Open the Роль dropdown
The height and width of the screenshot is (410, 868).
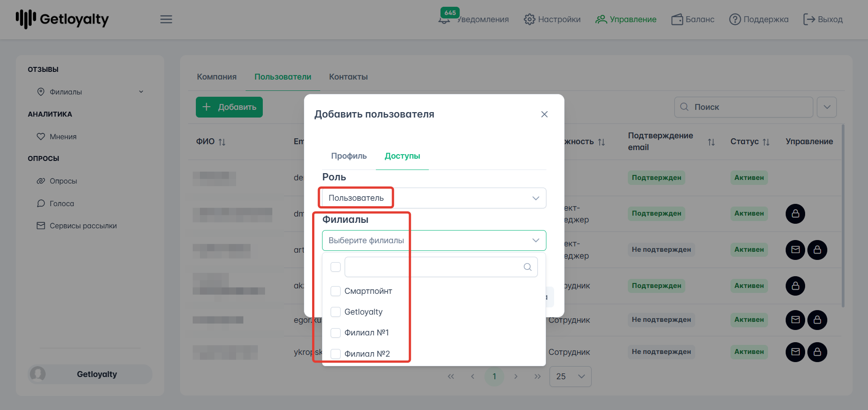(433, 198)
